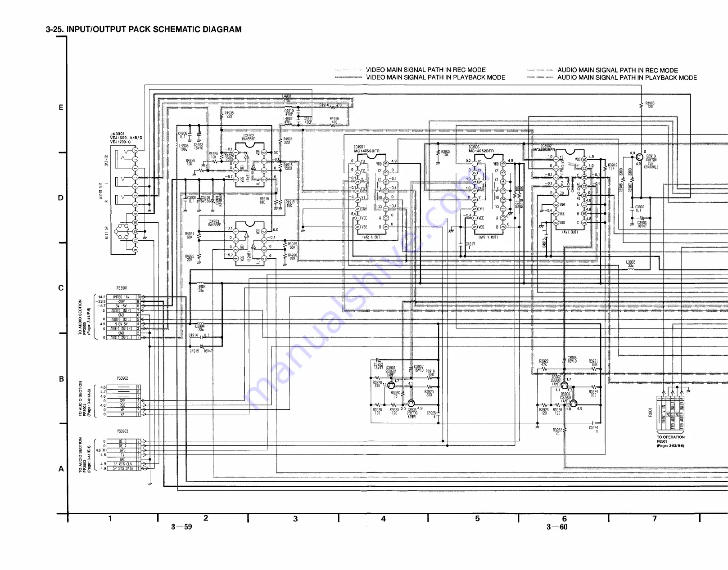Select legend 'VIDEO MAIN SIGNAL PATH IN REC MODE'
Screen dimensions: 728x570
pyautogui.click(x=426, y=70)
